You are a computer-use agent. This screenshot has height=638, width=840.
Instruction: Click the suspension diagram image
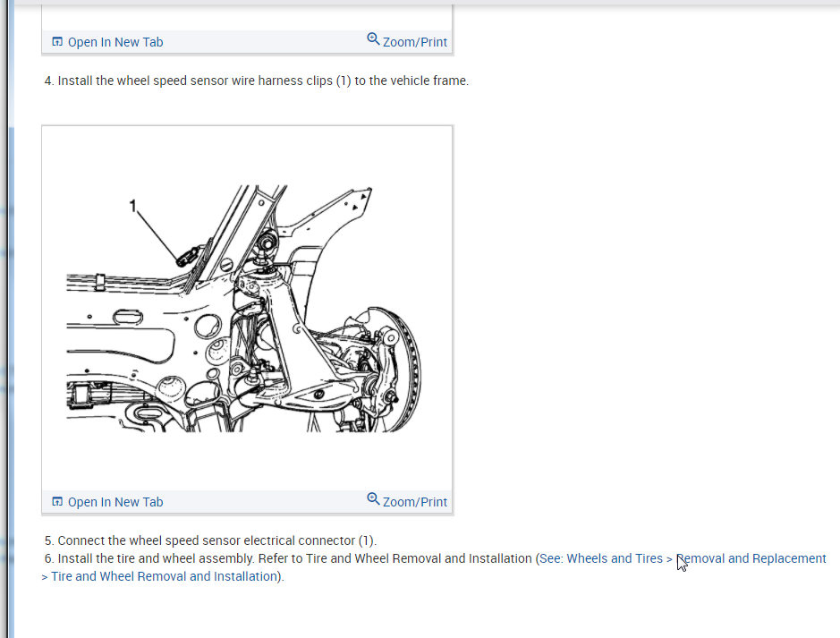coord(243,309)
